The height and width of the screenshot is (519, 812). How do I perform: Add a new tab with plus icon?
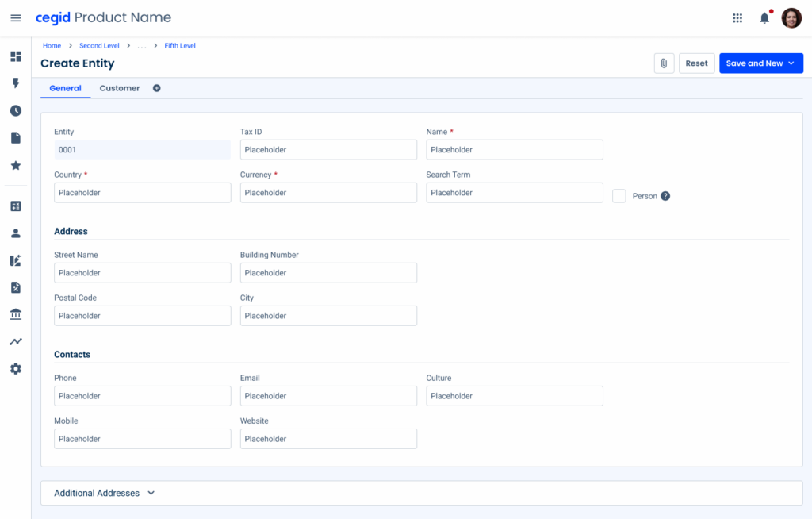click(156, 88)
